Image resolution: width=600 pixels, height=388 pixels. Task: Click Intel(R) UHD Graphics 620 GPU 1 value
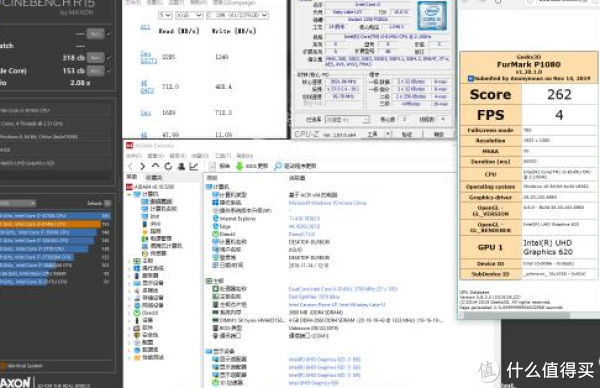548,248
